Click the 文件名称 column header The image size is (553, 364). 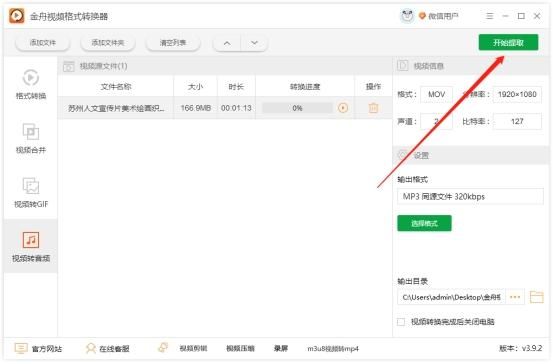(x=116, y=86)
